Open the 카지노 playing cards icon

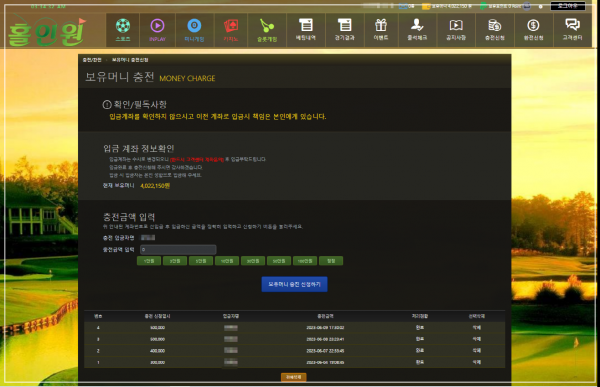231,26
